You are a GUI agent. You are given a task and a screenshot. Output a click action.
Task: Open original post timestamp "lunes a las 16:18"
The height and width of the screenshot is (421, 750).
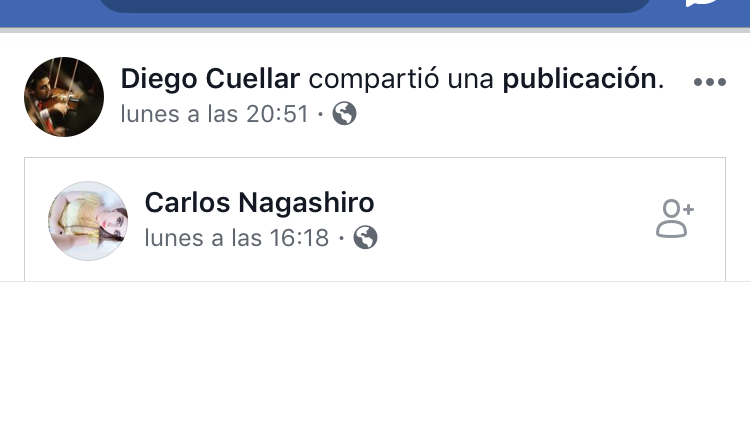click(x=237, y=238)
